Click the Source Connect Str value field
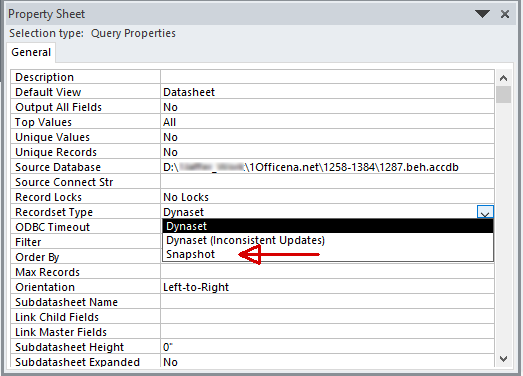 tap(327, 182)
